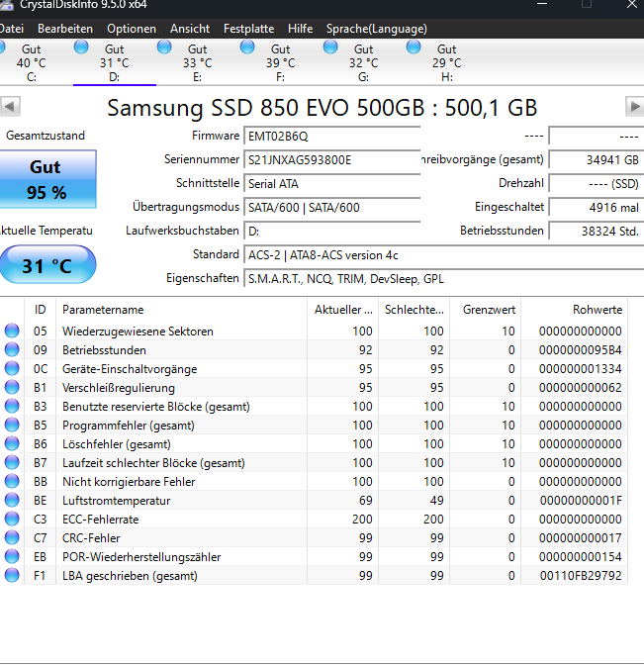Viewport: 644px width, 665px height.
Task: Click the Parametername column header
Action: pos(181,310)
